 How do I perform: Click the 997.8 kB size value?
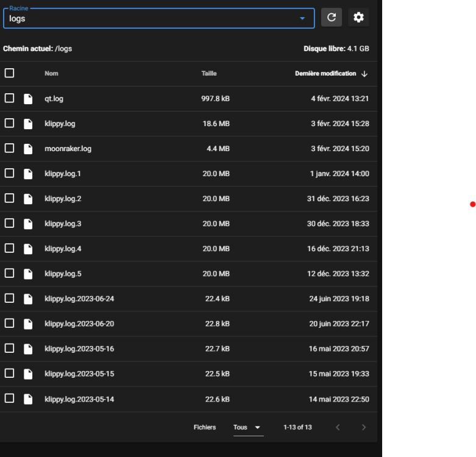215,99
